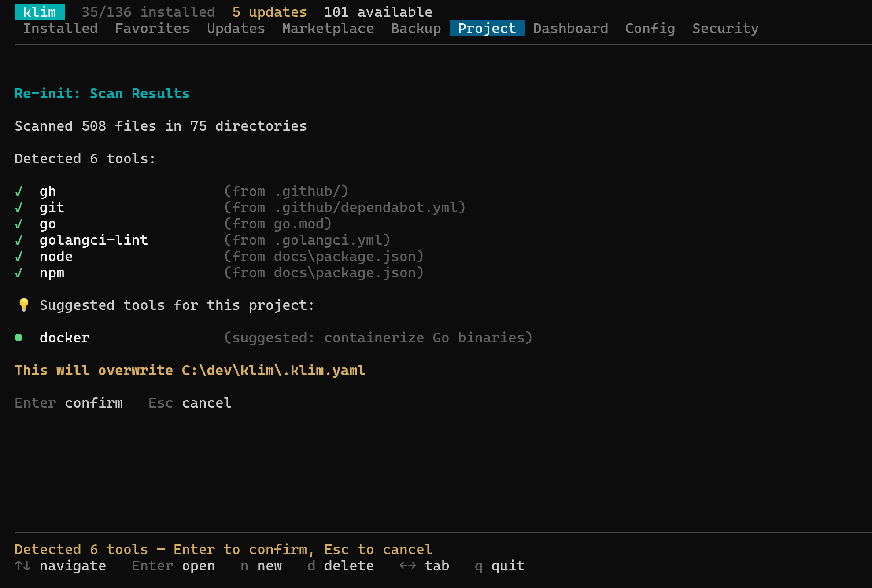Viewport: 872px width, 588px height.
Task: Click the overwrite .klim.yaml warning
Action: pyautogui.click(x=190, y=371)
